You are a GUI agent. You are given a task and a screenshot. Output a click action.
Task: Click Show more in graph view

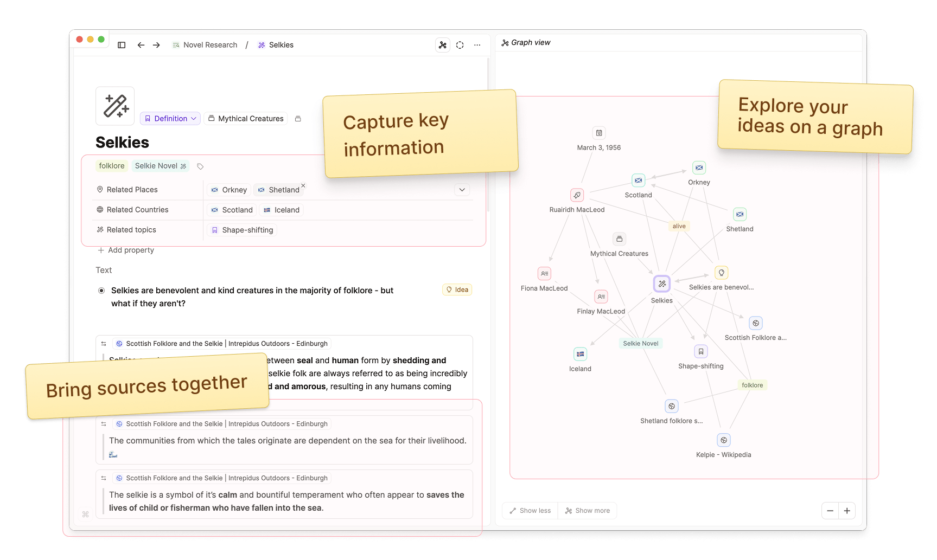pos(588,511)
